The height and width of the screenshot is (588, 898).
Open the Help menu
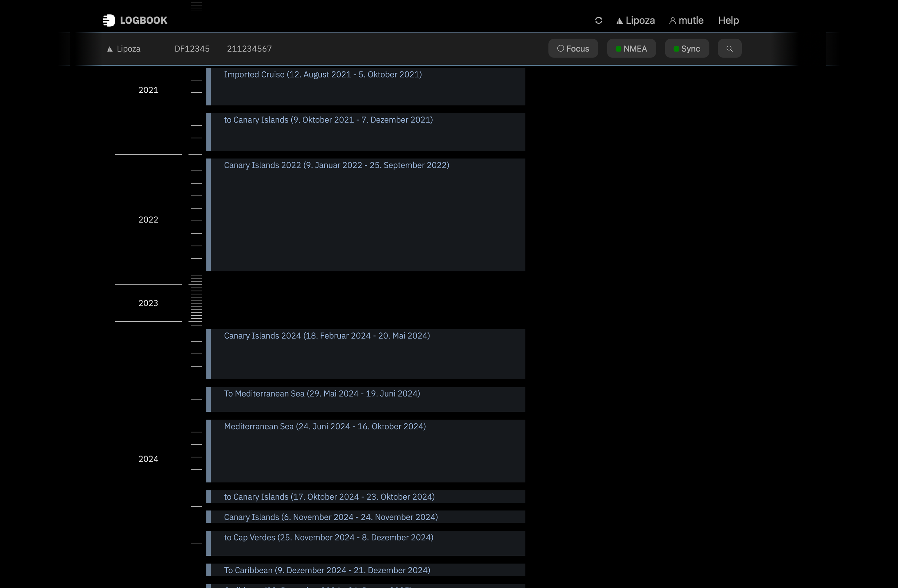tap(728, 20)
